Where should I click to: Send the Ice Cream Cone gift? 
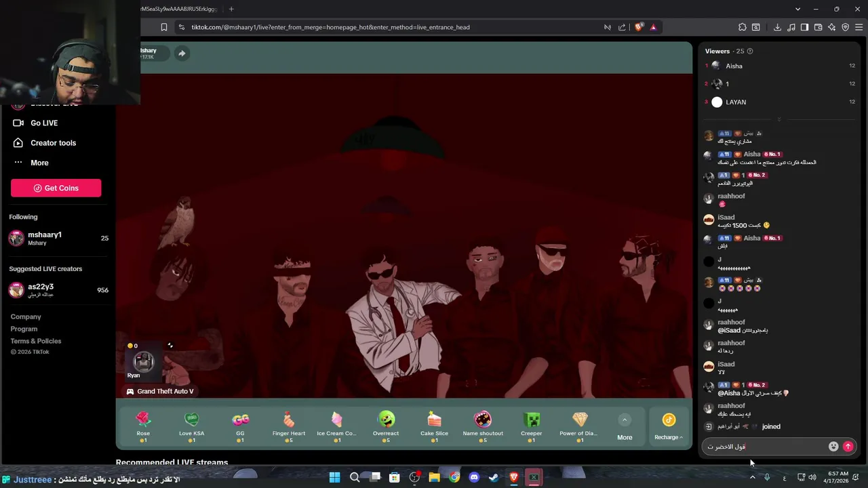337,427
